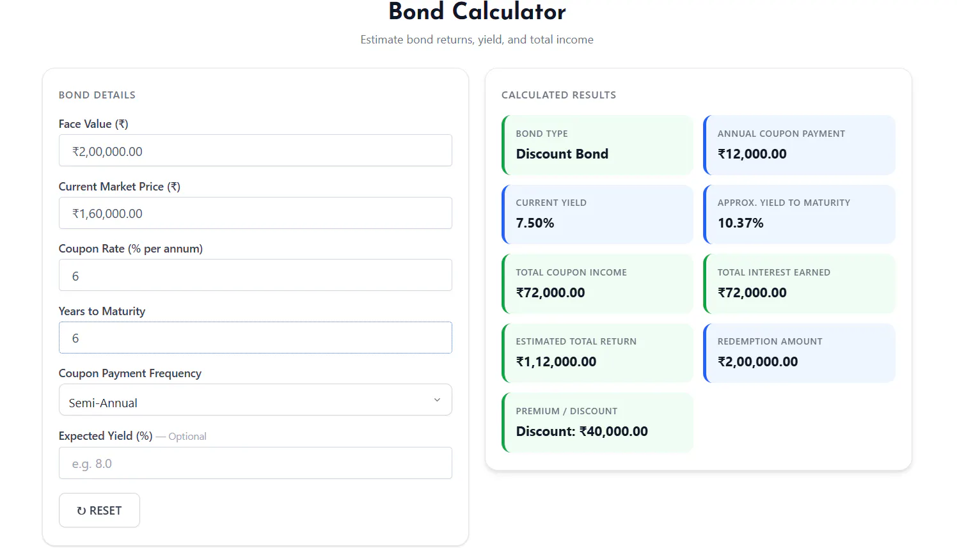Click the 'Current Market Price (₹)' label
Screen dimensions: 957x560
[120, 187]
